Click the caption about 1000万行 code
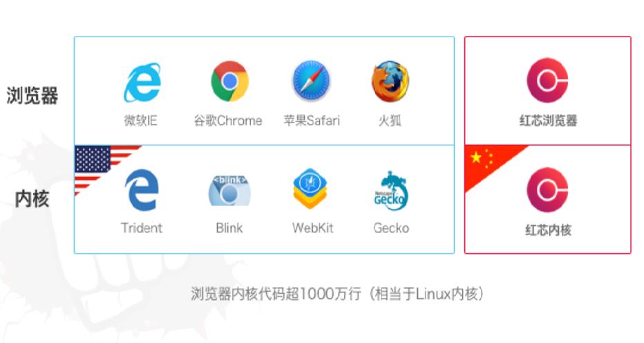This screenshot has height=343, width=644. coord(337,294)
